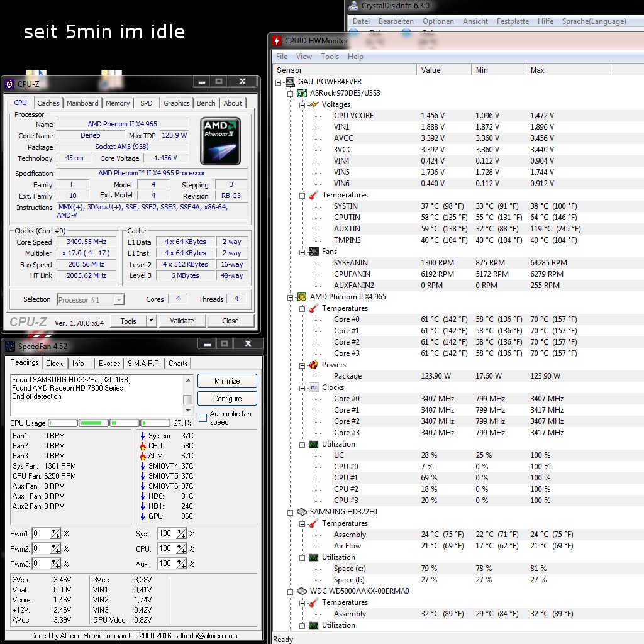The image size is (644, 644).
Task: Click the Configure button in SpeedFan
Action: click(227, 398)
